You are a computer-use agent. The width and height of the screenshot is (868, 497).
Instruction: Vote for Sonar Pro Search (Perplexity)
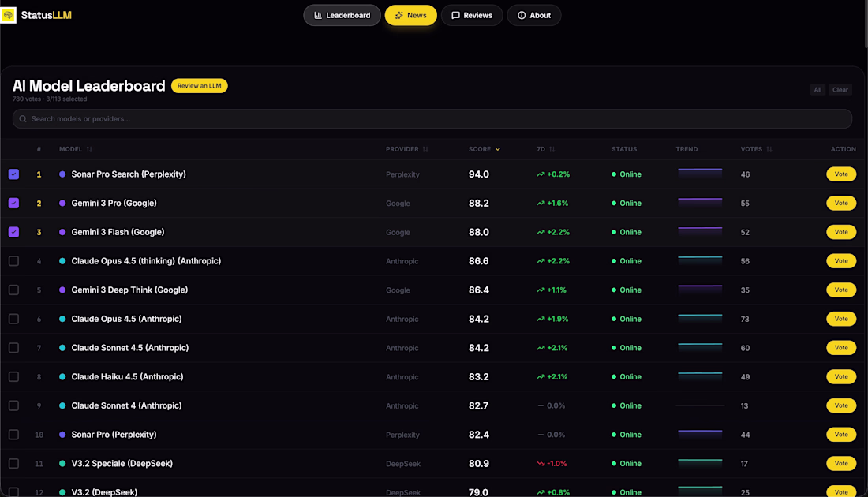pyautogui.click(x=841, y=174)
